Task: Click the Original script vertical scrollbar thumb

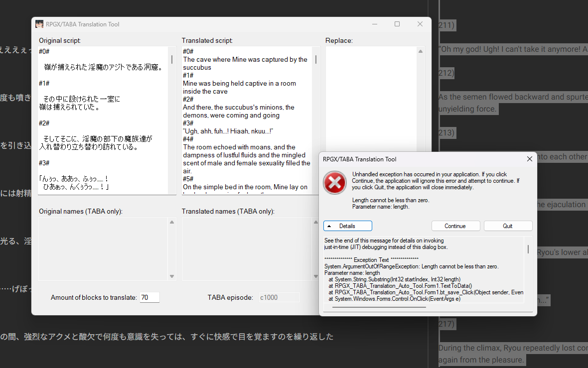Action: point(172,59)
